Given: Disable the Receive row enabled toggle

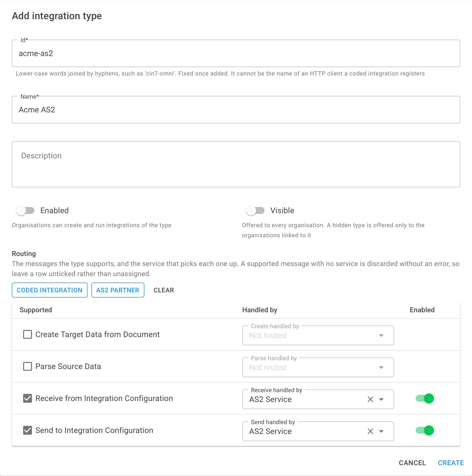Looking at the screenshot, I should click(425, 398).
